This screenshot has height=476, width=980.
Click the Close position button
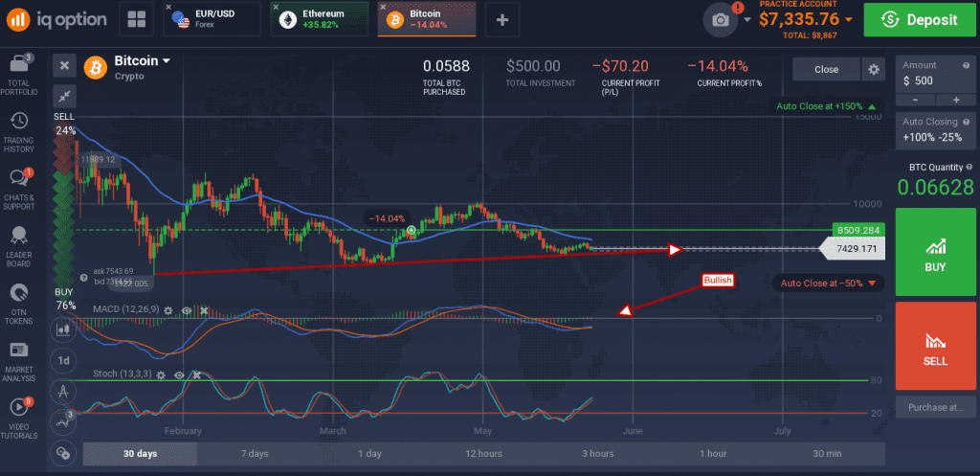[x=826, y=69]
